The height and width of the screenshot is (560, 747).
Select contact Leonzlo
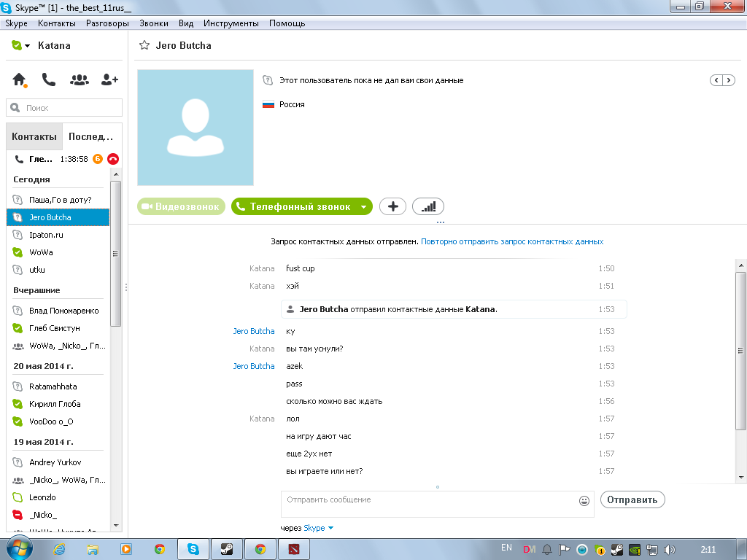pyautogui.click(x=58, y=497)
